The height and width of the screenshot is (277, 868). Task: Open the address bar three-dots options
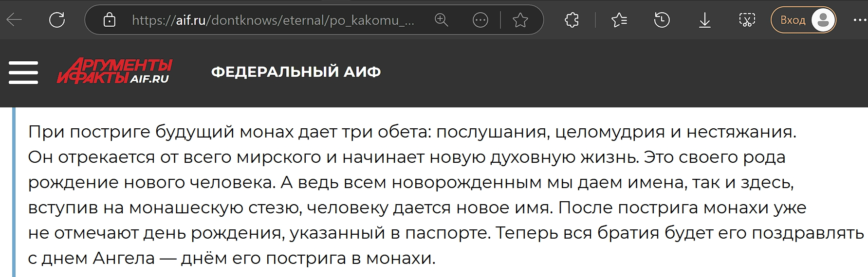(480, 20)
